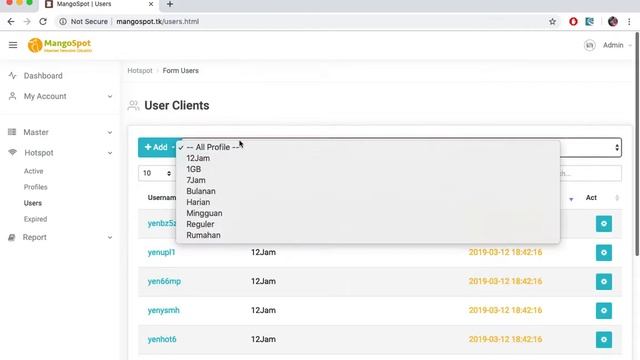Click the Hotspot wifi icon
640x360 pixels.
tap(13, 152)
